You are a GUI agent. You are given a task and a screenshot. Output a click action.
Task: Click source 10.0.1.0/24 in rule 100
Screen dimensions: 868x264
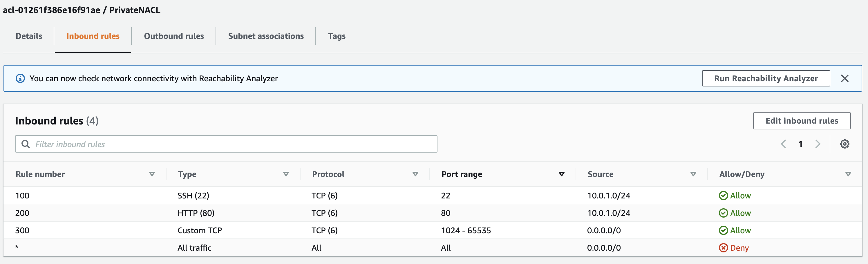coord(609,196)
